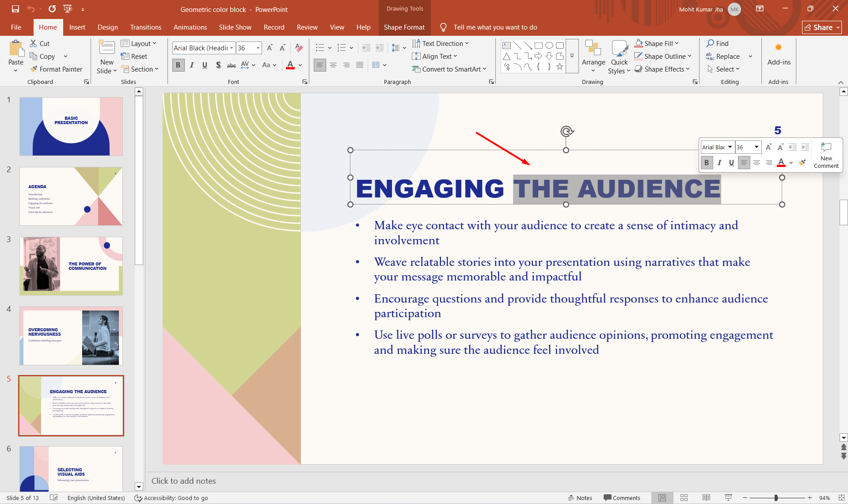
Task: Click Slide Show icon in status bar
Action: tap(728, 498)
